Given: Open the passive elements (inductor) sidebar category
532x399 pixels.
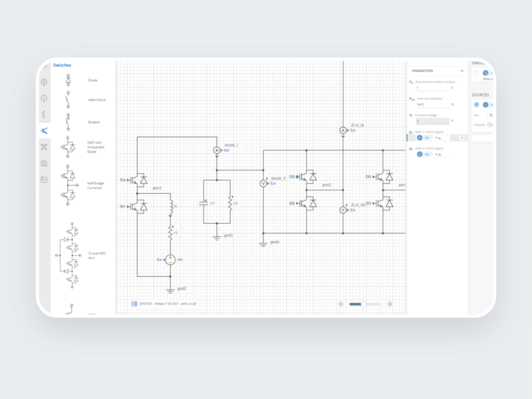Looking at the screenshot, I should (44, 114).
